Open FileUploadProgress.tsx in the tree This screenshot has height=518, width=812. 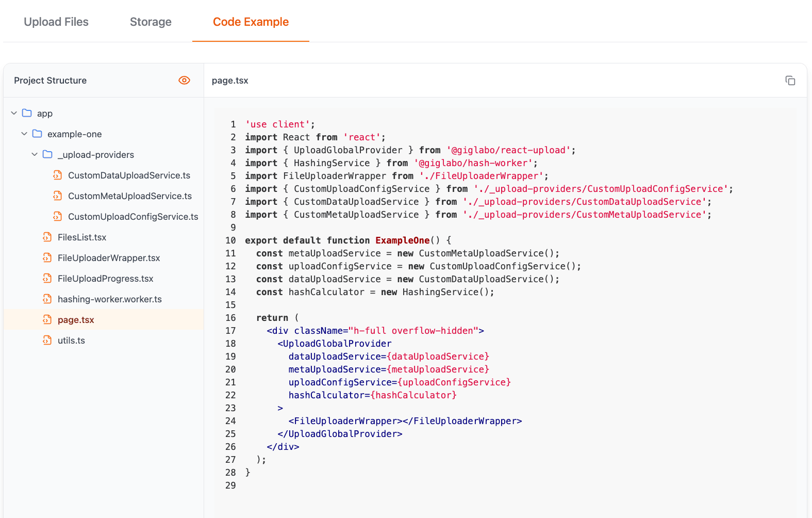(x=106, y=279)
